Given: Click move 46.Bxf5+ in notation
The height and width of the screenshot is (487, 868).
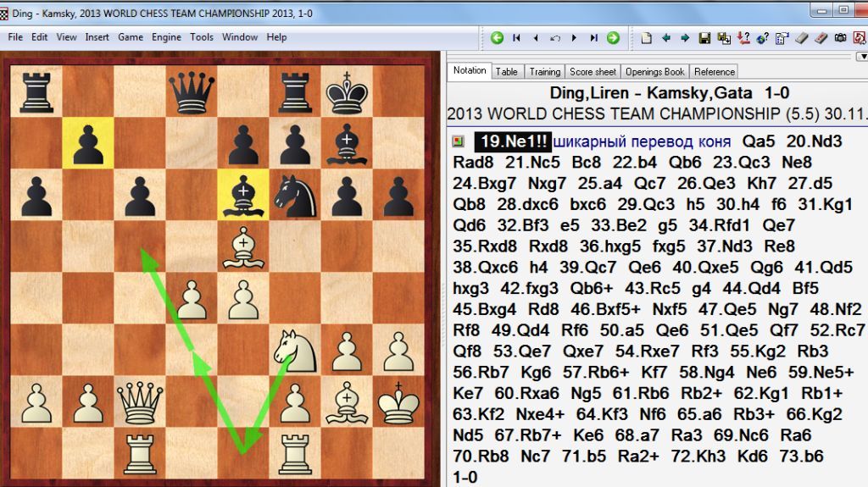Looking at the screenshot, I should [x=605, y=309].
